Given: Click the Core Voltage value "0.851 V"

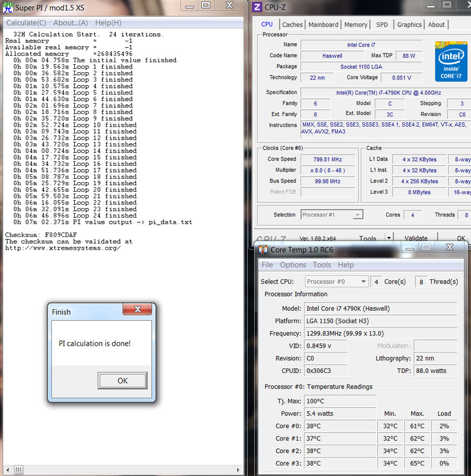Looking at the screenshot, I should coord(401,77).
